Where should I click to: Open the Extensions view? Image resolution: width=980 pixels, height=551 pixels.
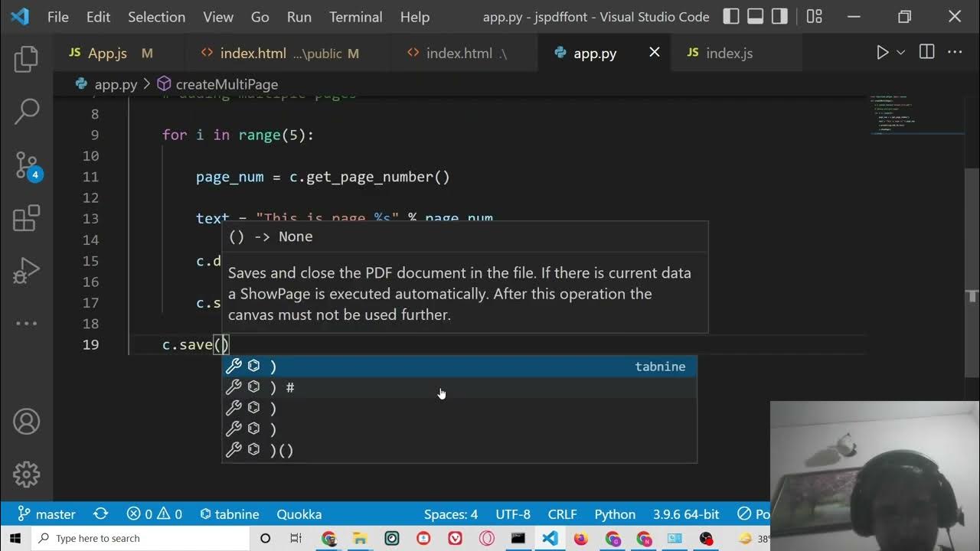point(26,218)
